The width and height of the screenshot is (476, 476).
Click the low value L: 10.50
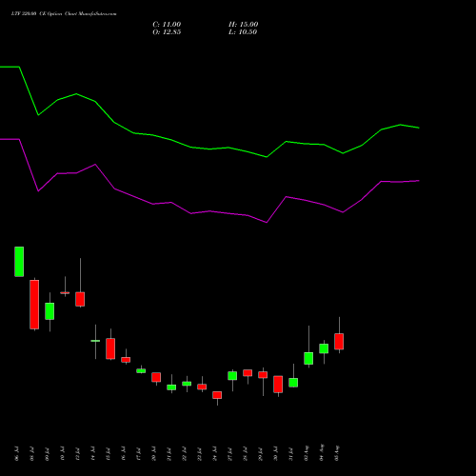pos(243,32)
